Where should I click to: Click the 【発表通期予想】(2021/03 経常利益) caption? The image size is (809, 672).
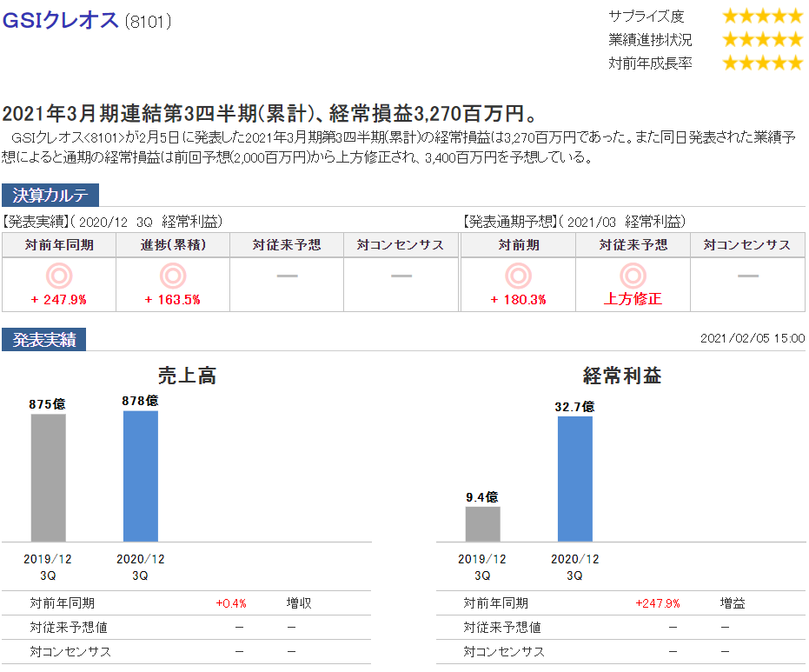click(x=574, y=222)
